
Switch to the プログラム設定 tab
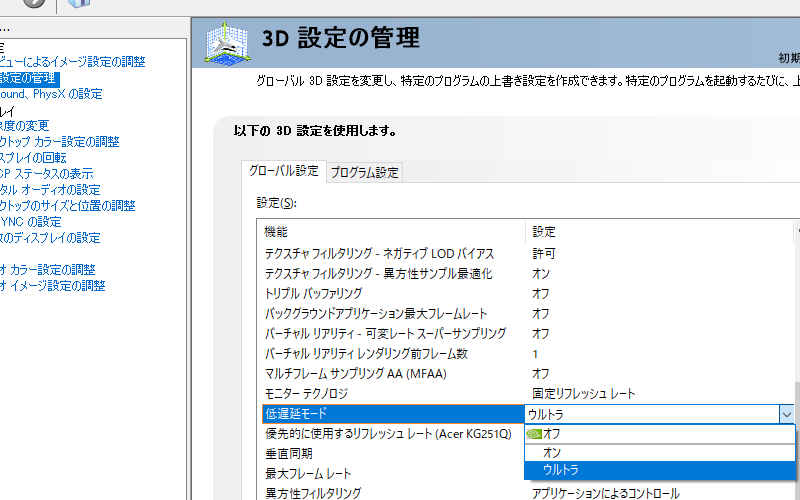pyautogui.click(x=364, y=172)
